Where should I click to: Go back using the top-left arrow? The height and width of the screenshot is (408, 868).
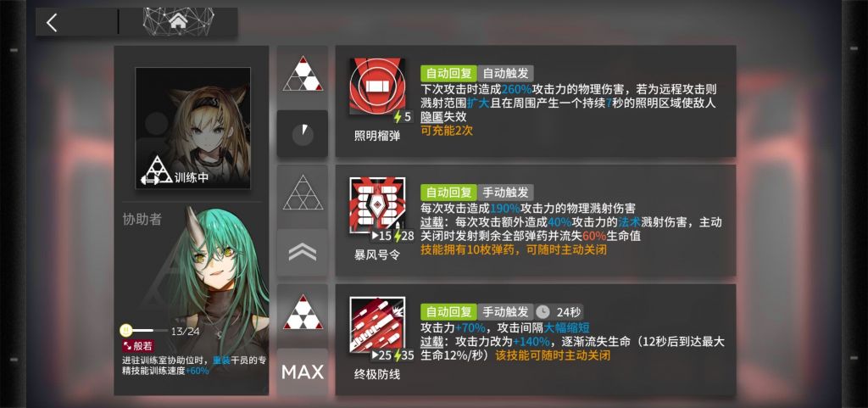point(52,23)
